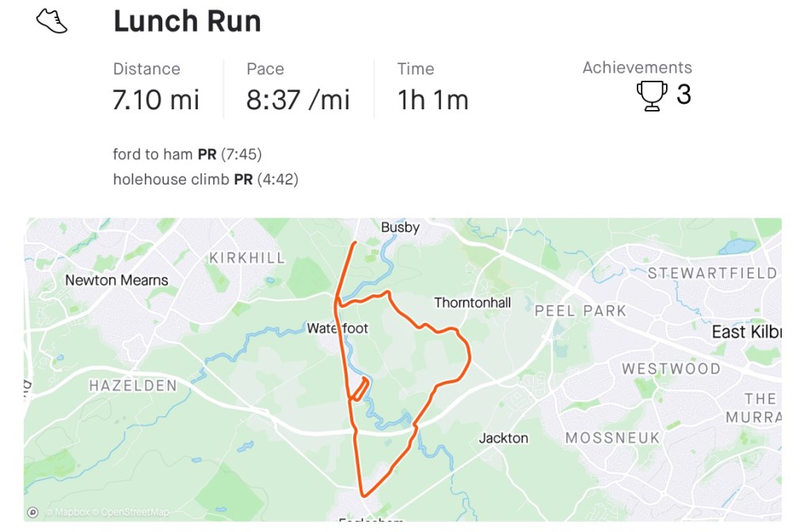Open the 'ford to ham' segment PR
811x532 pixels.
[x=187, y=154]
